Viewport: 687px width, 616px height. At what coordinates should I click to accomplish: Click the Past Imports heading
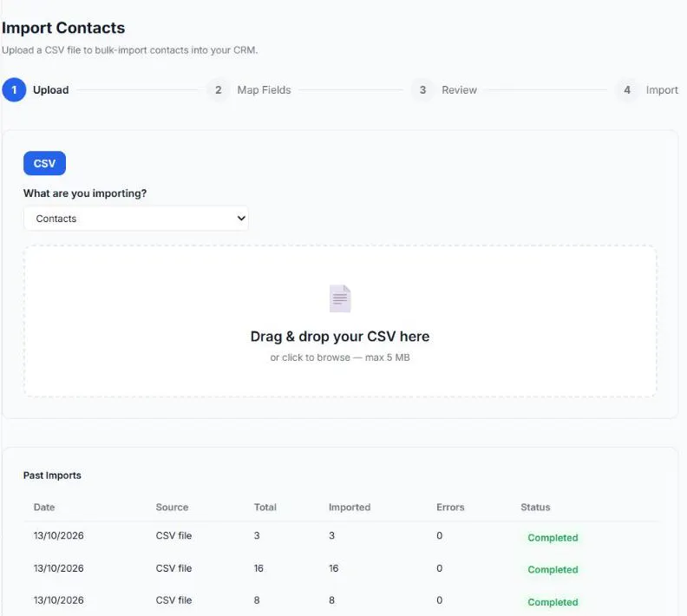tap(52, 475)
